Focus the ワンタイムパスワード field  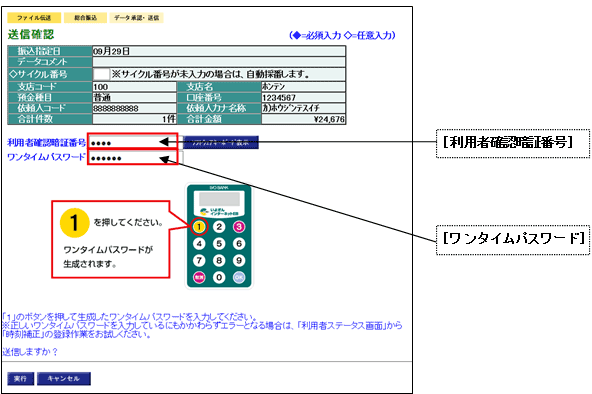point(133,158)
